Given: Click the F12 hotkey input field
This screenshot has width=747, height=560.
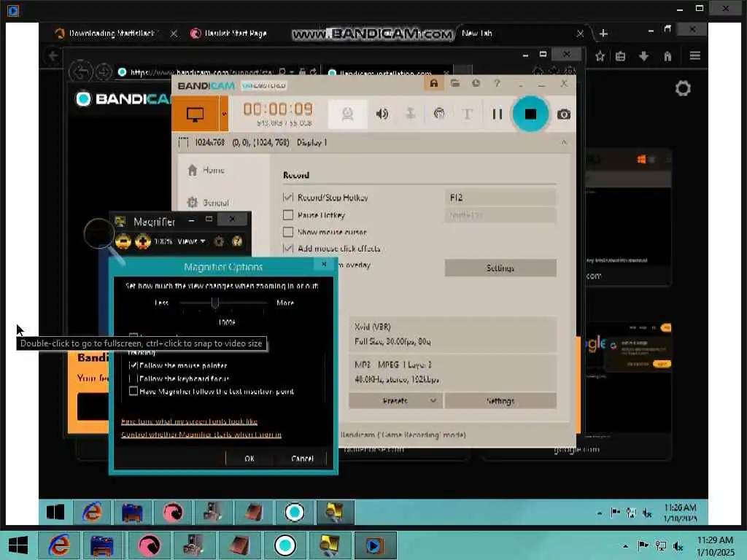Looking at the screenshot, I should point(500,197).
